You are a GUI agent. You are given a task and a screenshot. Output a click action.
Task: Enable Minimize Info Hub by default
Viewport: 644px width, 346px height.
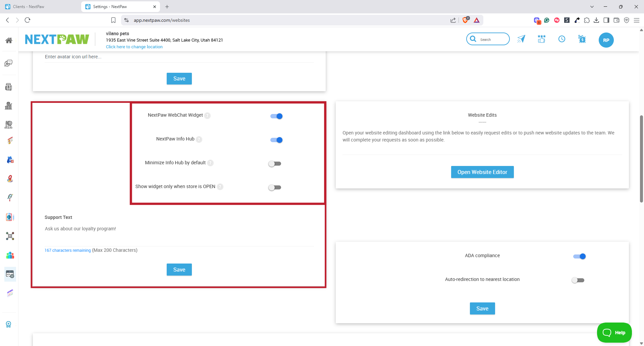(275, 164)
